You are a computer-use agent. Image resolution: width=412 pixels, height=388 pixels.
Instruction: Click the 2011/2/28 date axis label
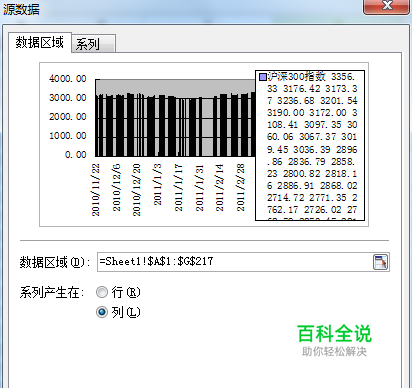[x=241, y=187]
